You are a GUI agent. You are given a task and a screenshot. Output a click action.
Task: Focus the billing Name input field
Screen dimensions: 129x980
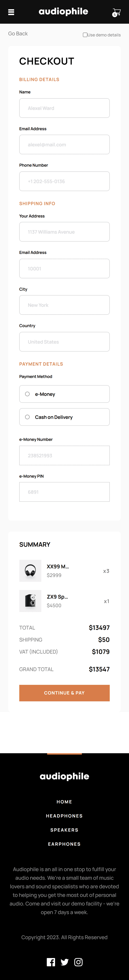64,108
